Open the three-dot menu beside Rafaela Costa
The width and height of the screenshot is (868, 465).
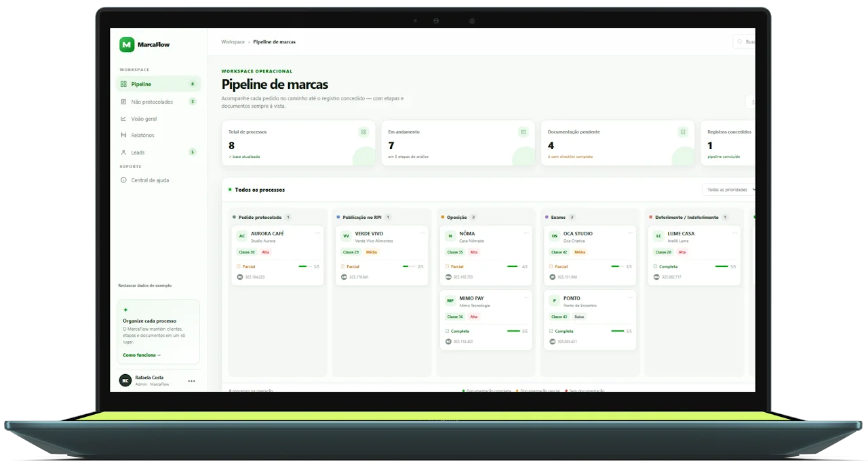pyautogui.click(x=191, y=381)
